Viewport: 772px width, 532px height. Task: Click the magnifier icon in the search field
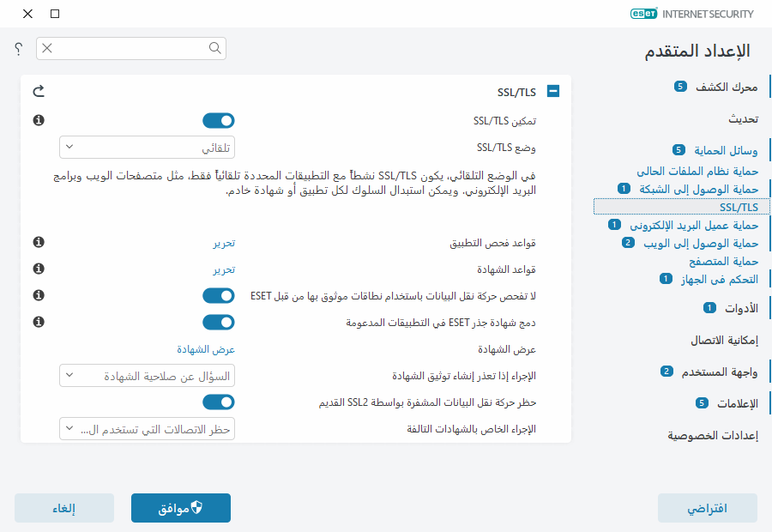pos(214,49)
